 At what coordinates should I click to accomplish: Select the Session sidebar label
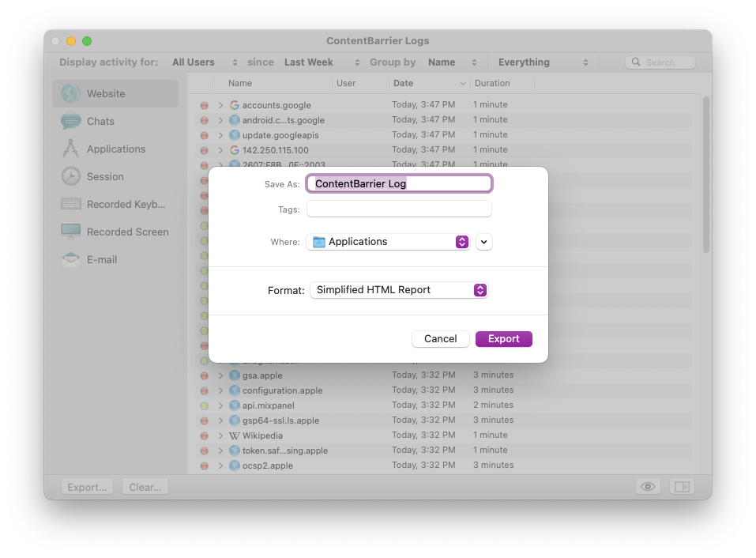(105, 176)
